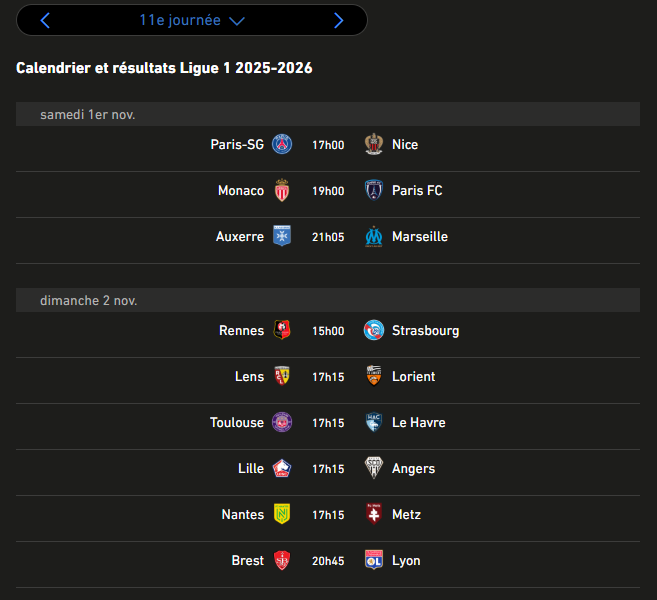Click the Metz club logo
The width and height of the screenshot is (657, 600).
tap(374, 515)
